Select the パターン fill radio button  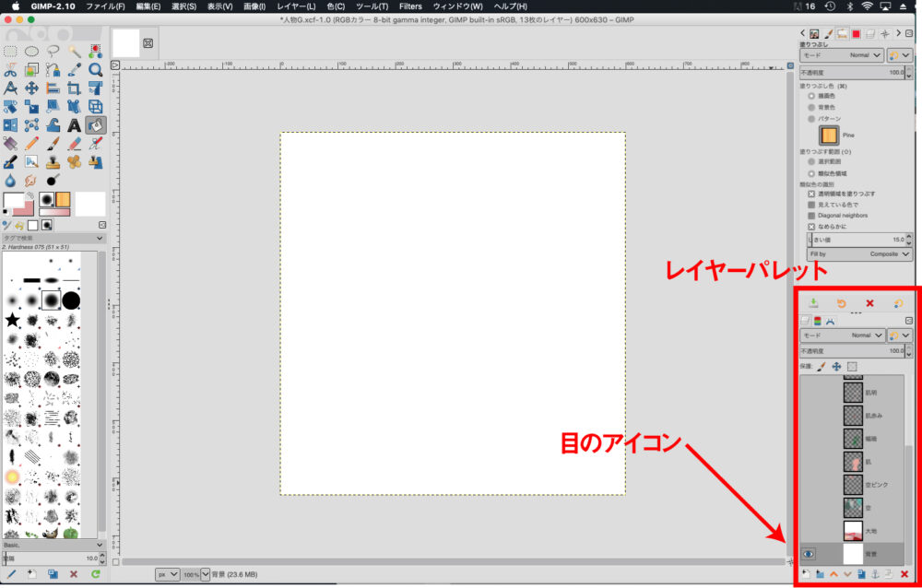point(811,119)
